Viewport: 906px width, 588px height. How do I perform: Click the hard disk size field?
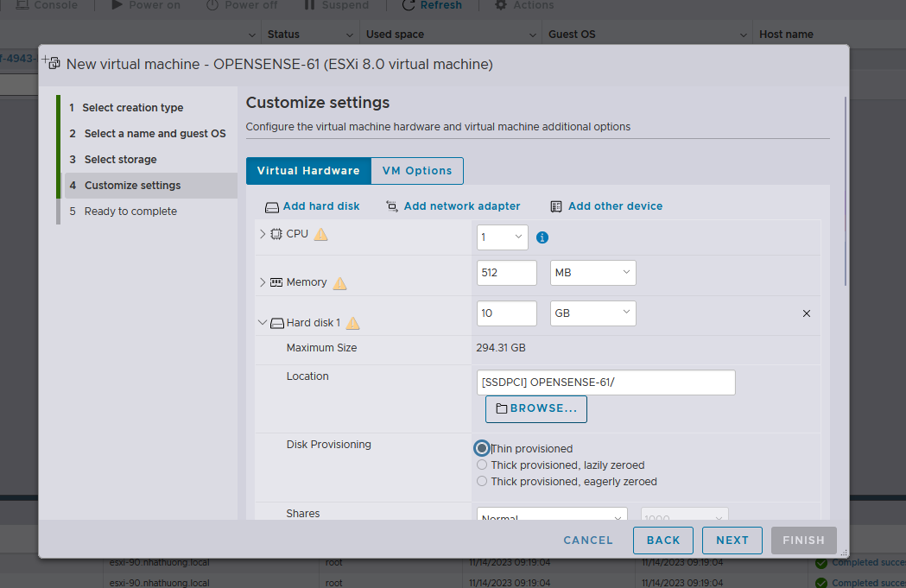506,313
